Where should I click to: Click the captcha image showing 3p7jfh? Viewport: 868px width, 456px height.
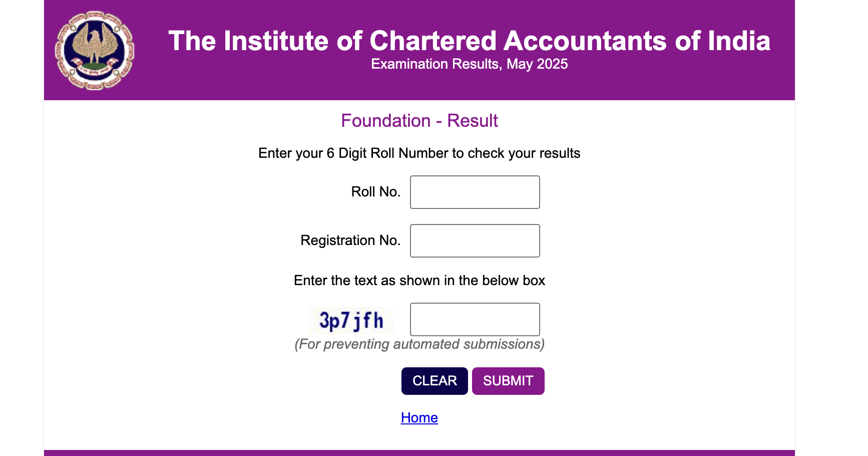pyautogui.click(x=351, y=320)
